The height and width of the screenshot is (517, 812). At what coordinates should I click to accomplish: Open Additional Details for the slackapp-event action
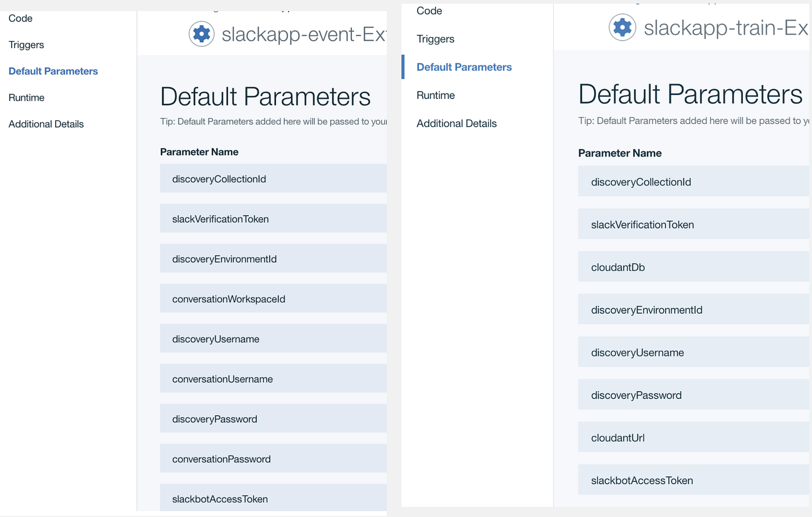46,123
